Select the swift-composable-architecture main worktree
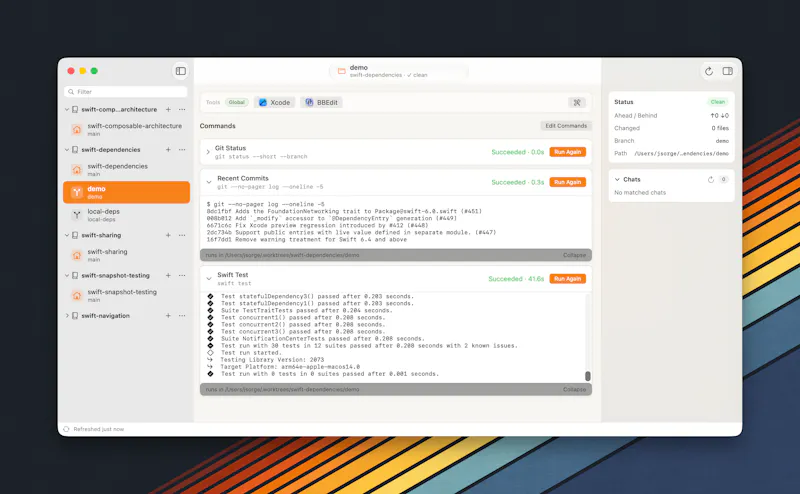This screenshot has height=494, width=800. 127,130
